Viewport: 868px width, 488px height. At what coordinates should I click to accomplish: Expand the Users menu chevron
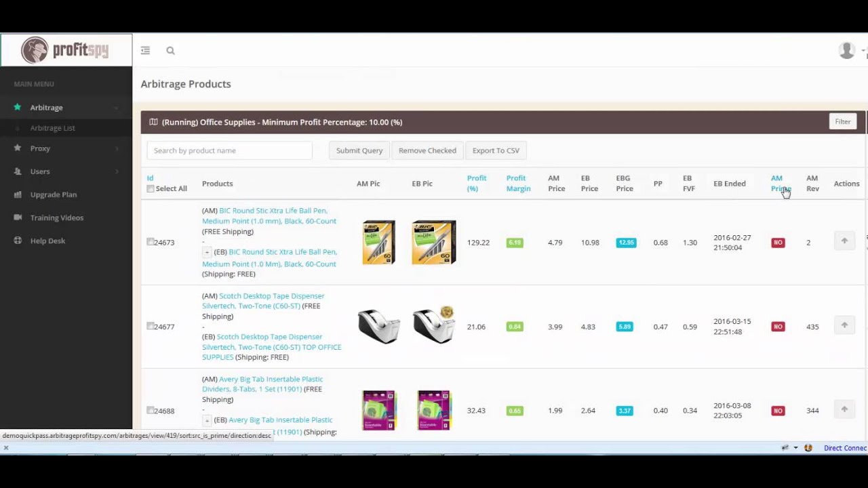116,171
